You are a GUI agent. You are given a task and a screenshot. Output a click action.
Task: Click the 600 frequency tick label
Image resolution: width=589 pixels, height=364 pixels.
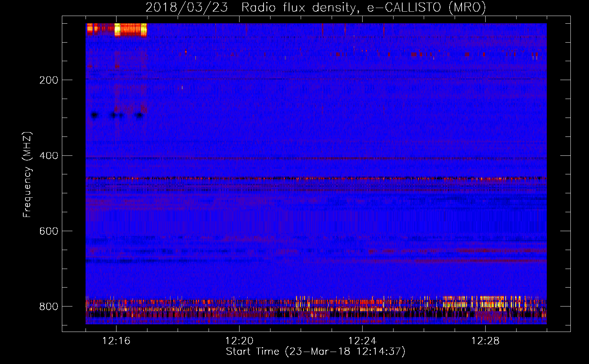click(x=49, y=232)
